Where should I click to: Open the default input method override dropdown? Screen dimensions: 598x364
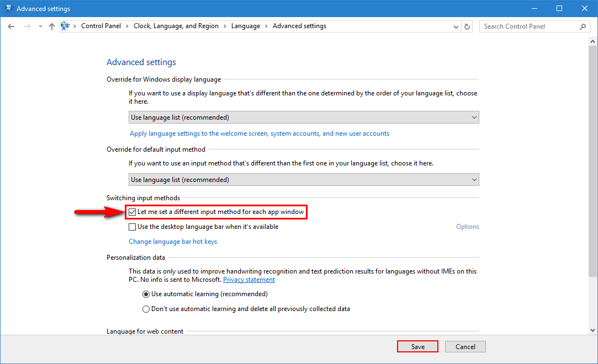pos(474,179)
